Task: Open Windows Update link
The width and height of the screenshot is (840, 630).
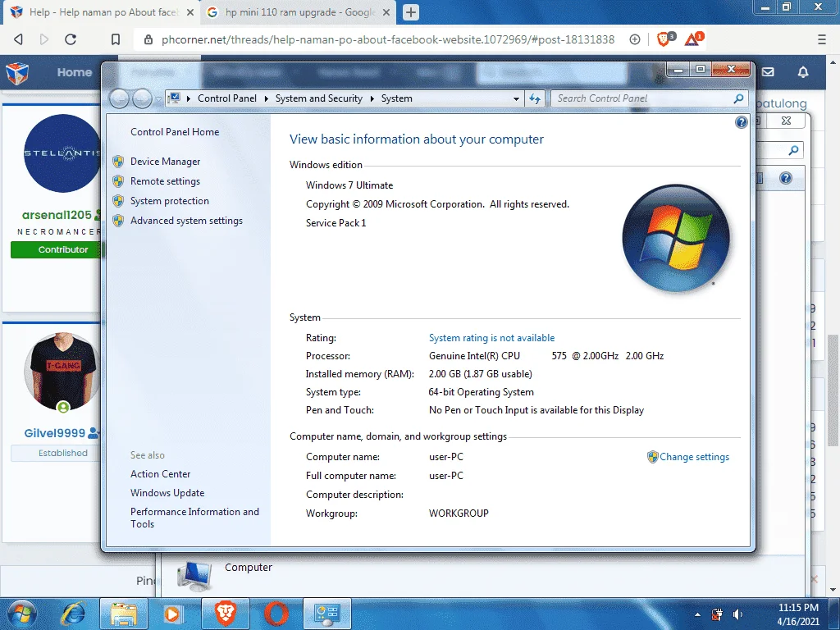Action: point(167,493)
